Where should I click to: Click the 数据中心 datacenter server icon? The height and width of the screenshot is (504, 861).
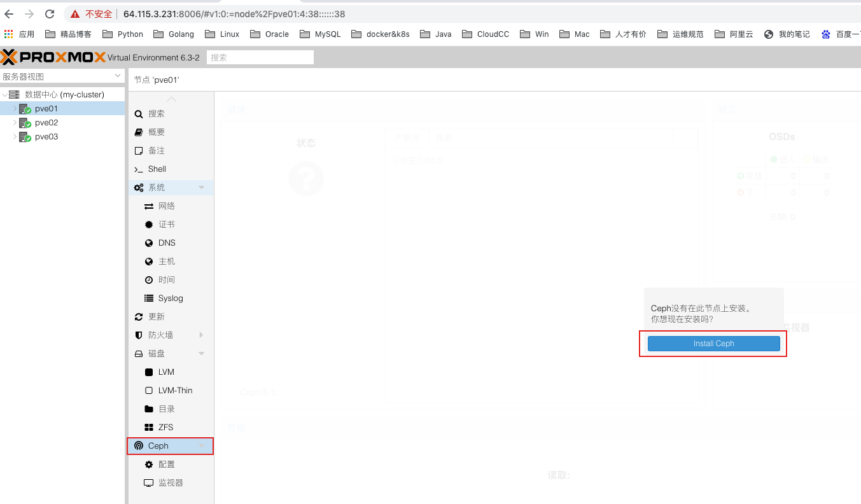(x=14, y=94)
